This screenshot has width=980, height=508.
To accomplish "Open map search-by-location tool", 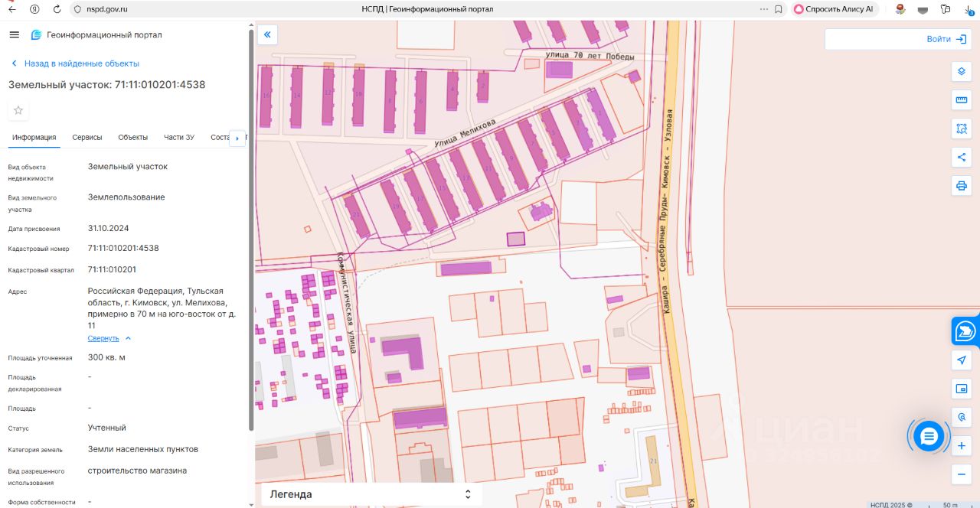I will [x=962, y=417].
